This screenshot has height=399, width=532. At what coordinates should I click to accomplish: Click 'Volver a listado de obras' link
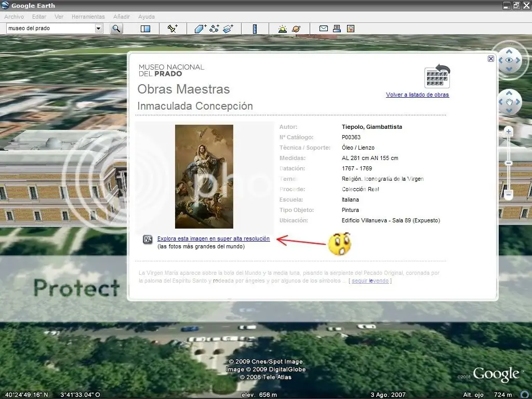point(417,95)
